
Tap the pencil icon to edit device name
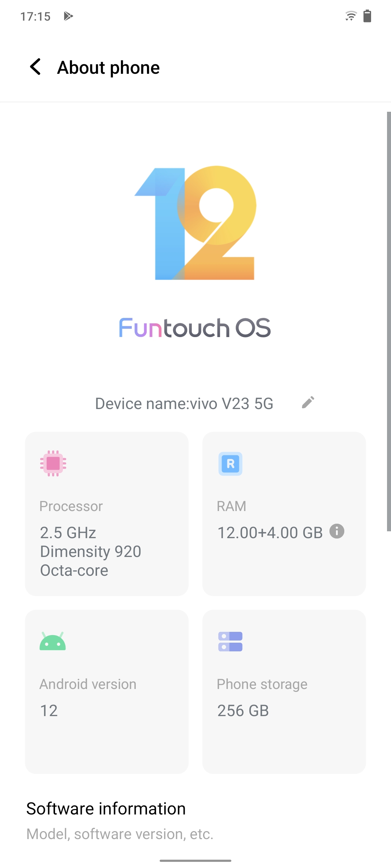point(308,402)
